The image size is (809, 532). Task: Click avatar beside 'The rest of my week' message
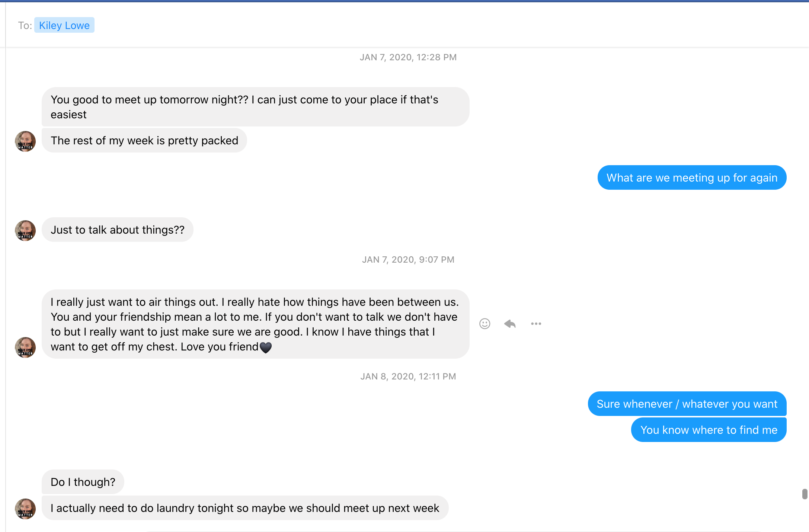point(25,141)
